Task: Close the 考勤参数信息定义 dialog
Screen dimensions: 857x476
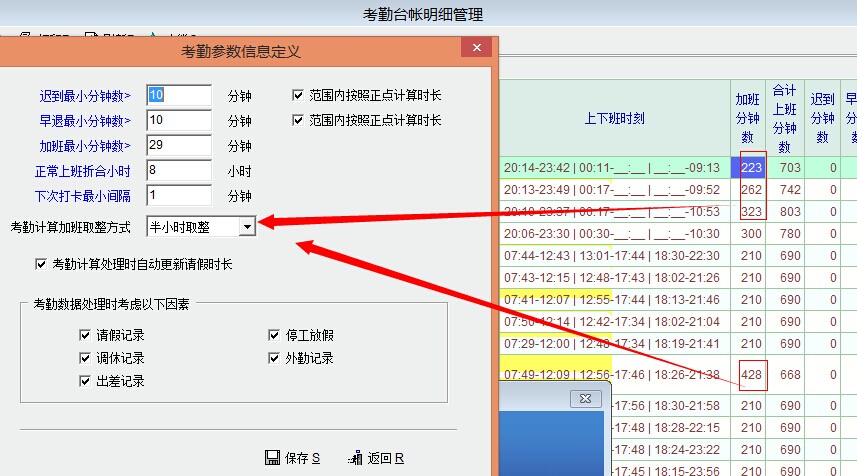Action: pyautogui.click(x=472, y=49)
